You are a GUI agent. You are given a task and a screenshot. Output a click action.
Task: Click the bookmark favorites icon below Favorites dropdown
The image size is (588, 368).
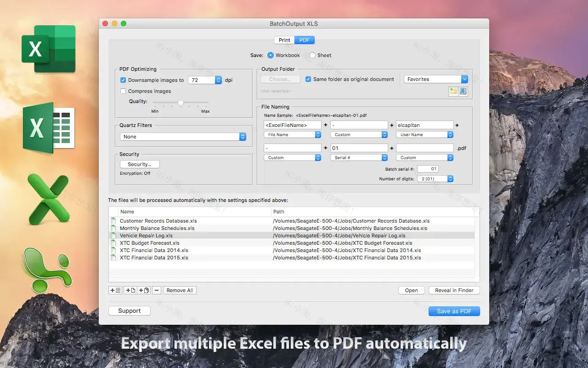(x=463, y=91)
